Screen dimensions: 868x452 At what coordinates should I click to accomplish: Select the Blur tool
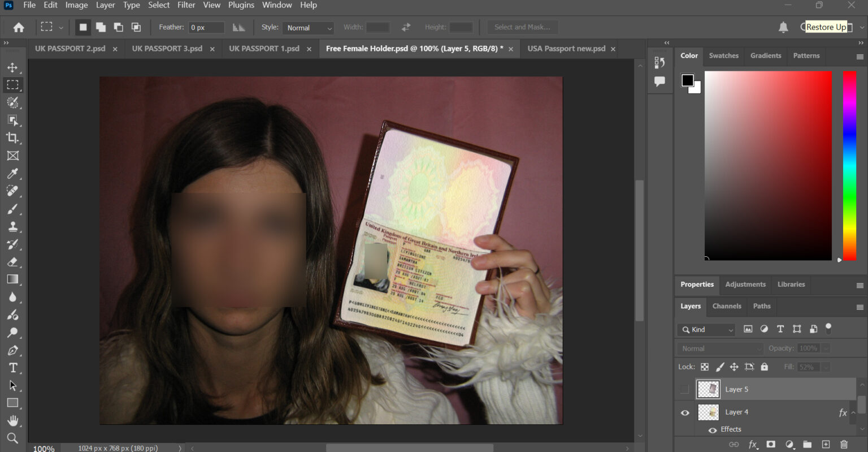tap(12, 297)
